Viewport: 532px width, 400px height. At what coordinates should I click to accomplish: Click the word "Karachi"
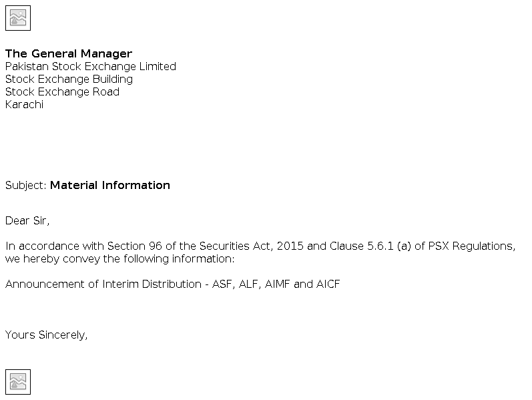coord(24,104)
